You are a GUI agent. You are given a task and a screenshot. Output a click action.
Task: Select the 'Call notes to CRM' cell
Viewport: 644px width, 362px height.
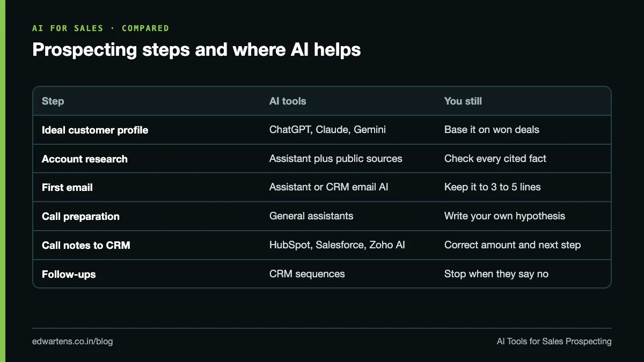[86, 246]
